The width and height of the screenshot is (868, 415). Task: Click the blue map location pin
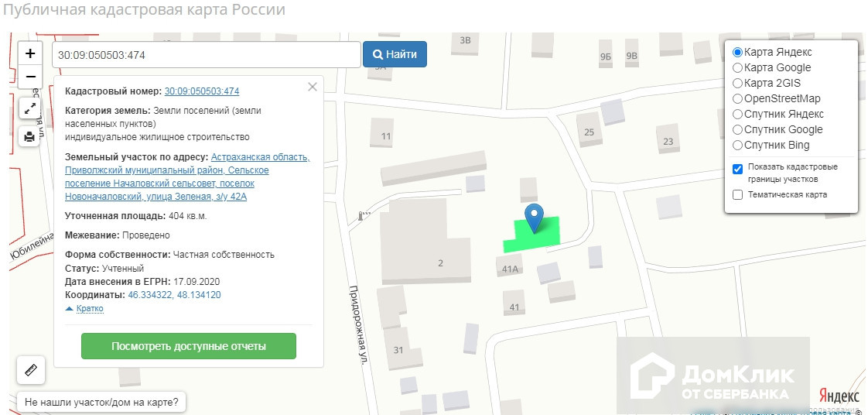pyautogui.click(x=534, y=217)
